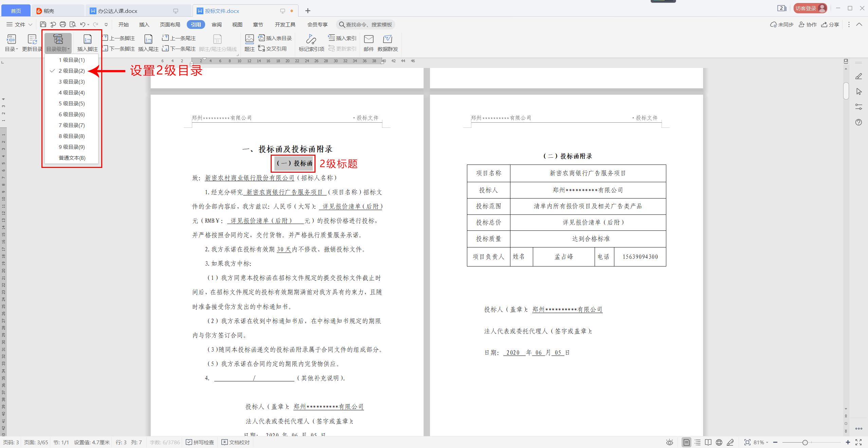Screen dimensions: 868x448
Task: Select 4 级目录(4) option
Action: click(71, 92)
